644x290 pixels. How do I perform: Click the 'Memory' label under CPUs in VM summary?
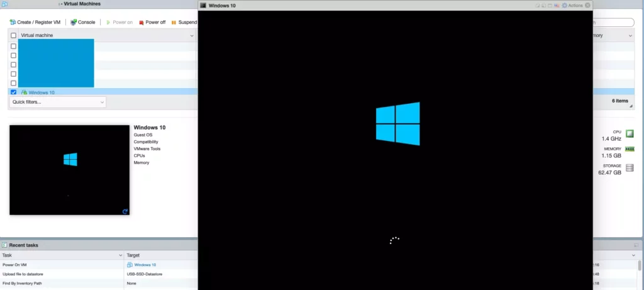point(142,163)
